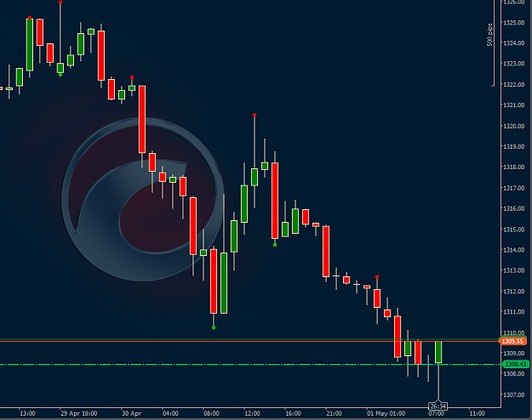
Task: Click the 29 Apr 18:00 time label
Action: point(78,413)
